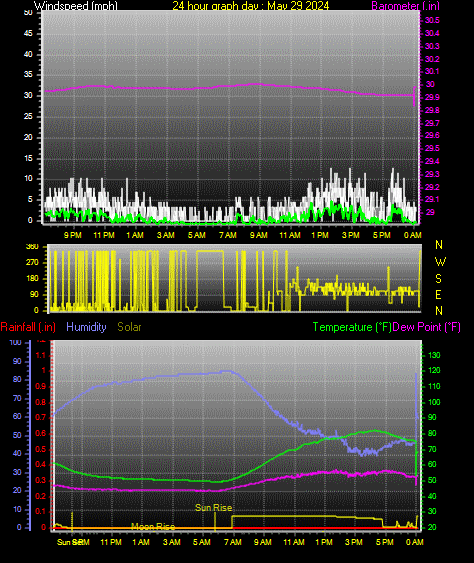Click the Moon Rise marker label

(153, 526)
